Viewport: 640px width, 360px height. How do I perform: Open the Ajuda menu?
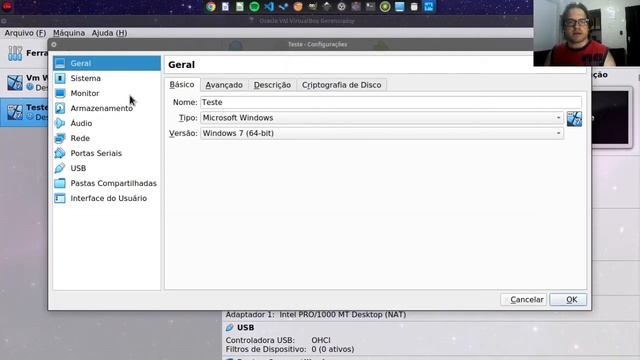(x=109, y=33)
